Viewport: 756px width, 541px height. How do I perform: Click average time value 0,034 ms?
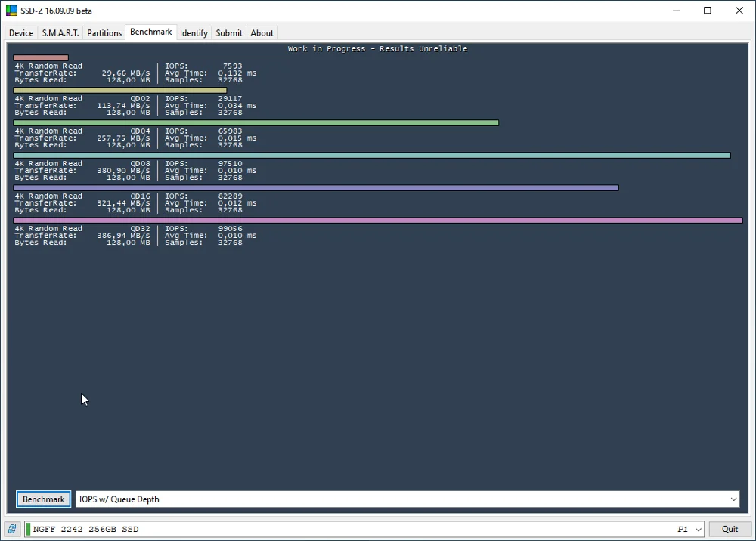237,106
